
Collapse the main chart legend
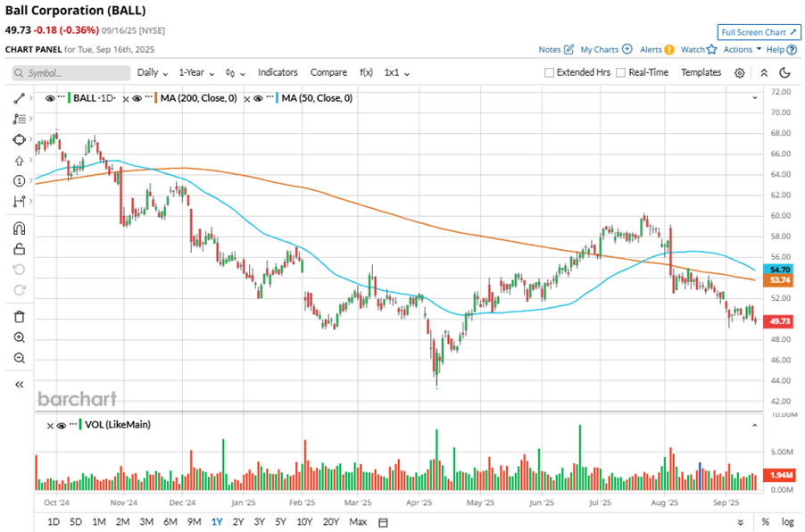click(755, 97)
